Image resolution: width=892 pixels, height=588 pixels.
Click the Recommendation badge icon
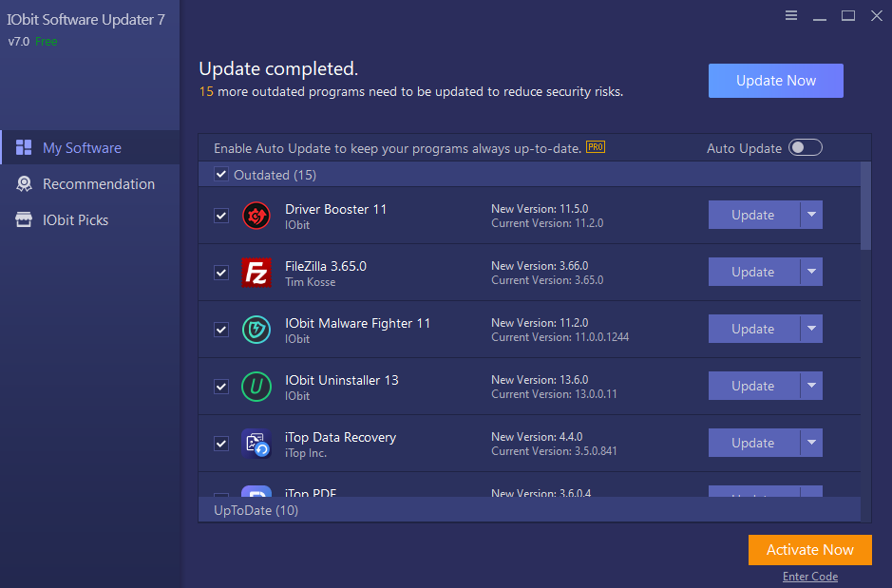[24, 183]
